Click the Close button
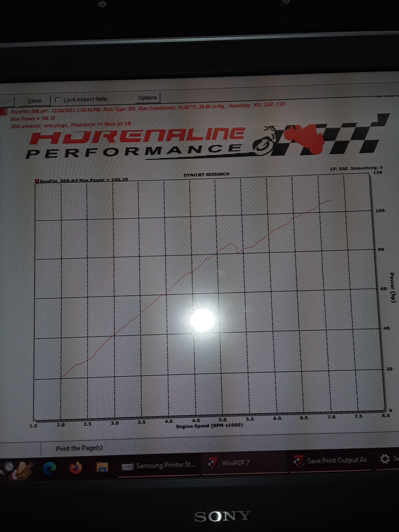The width and height of the screenshot is (399, 532). [x=34, y=101]
